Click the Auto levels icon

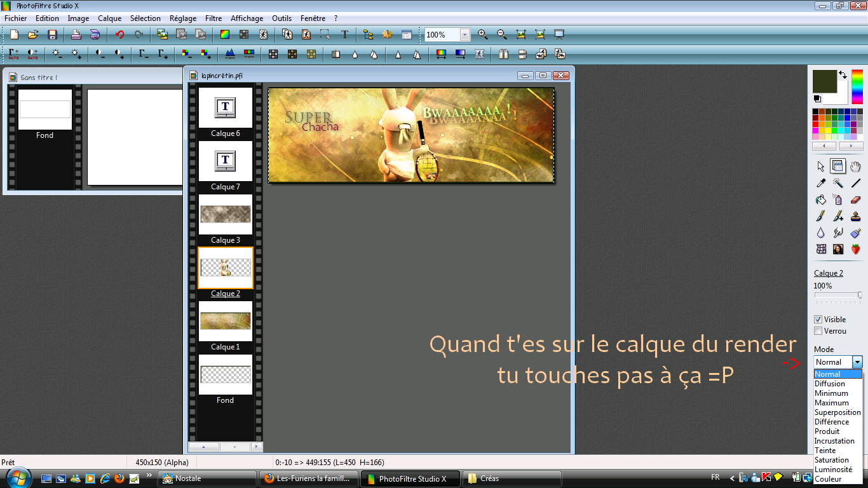point(13,54)
